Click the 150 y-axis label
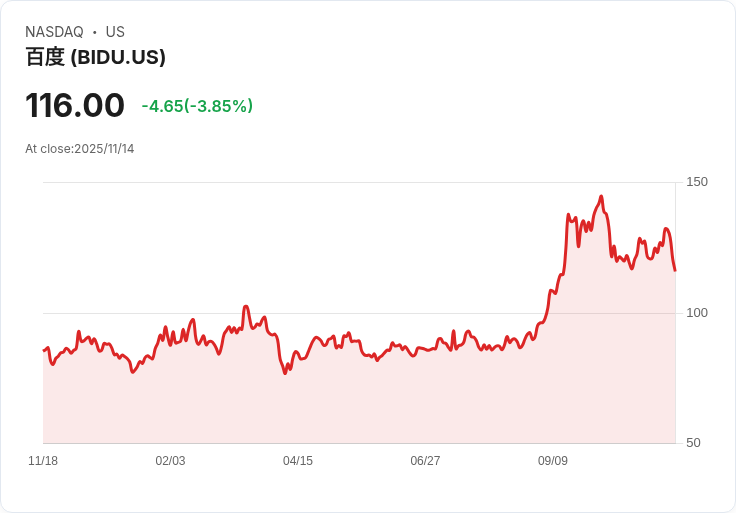This screenshot has height=513, width=736. (x=696, y=182)
